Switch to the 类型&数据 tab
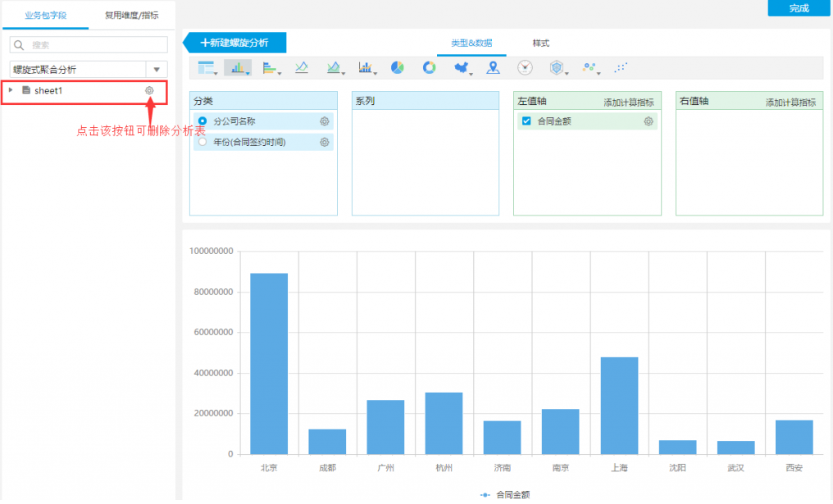833x504 pixels. 471,43
